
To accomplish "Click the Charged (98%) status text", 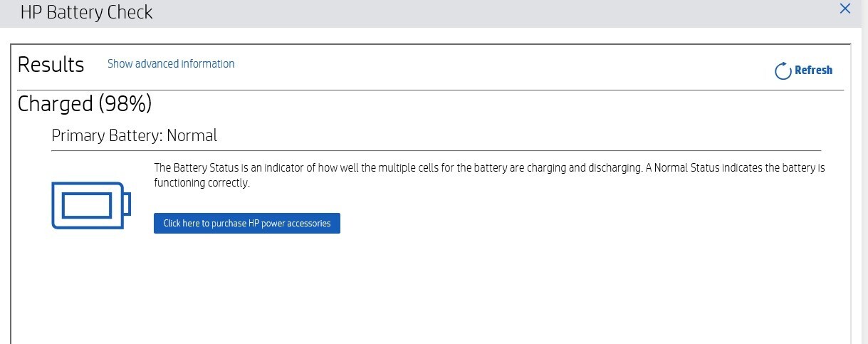I will [x=85, y=104].
